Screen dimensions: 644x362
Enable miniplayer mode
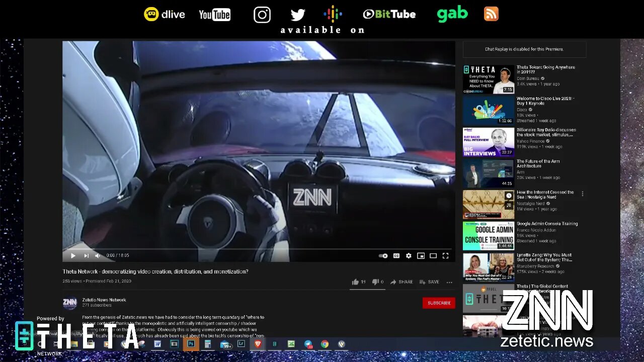pos(421,256)
